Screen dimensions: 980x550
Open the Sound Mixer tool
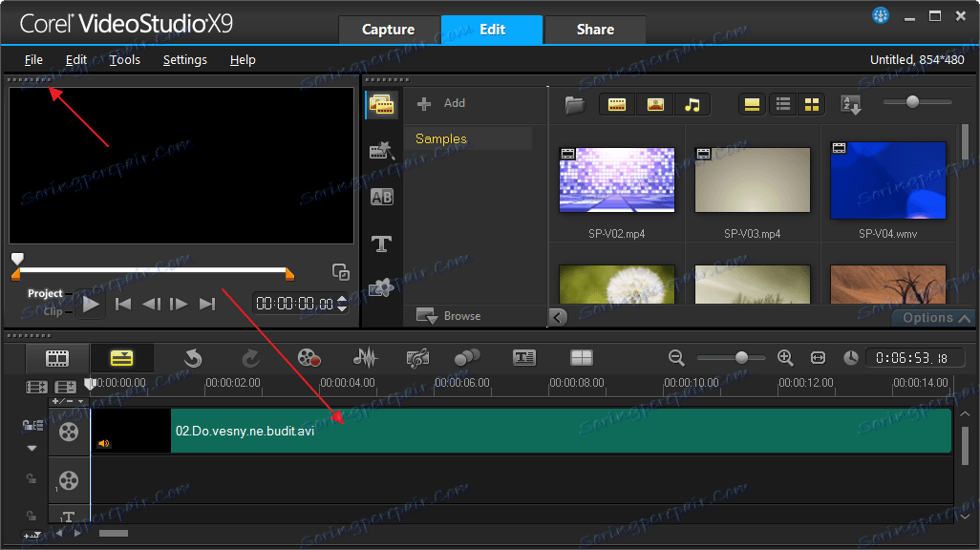pyautogui.click(x=367, y=357)
